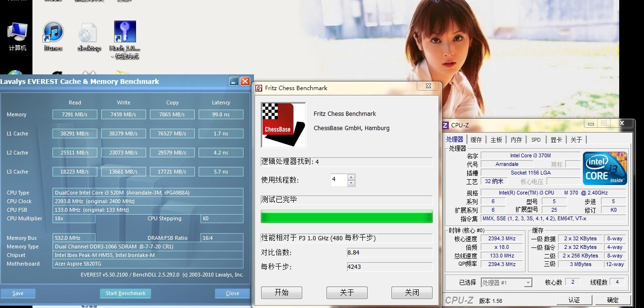
Task: Click 确定 button in CPU-Z
Action: 613,300
